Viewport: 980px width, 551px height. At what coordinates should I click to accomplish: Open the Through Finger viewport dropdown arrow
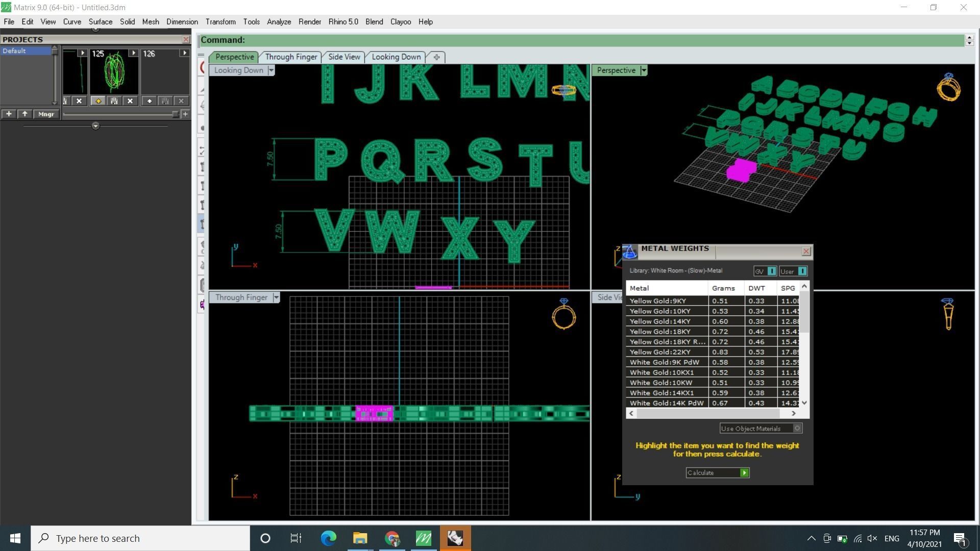point(276,297)
